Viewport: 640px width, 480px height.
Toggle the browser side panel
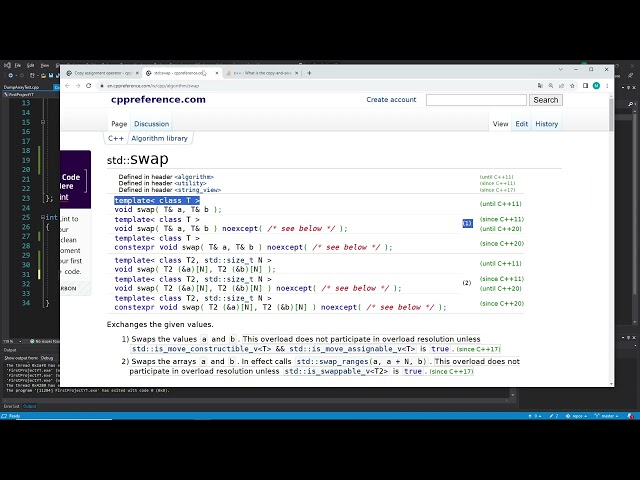[585, 86]
